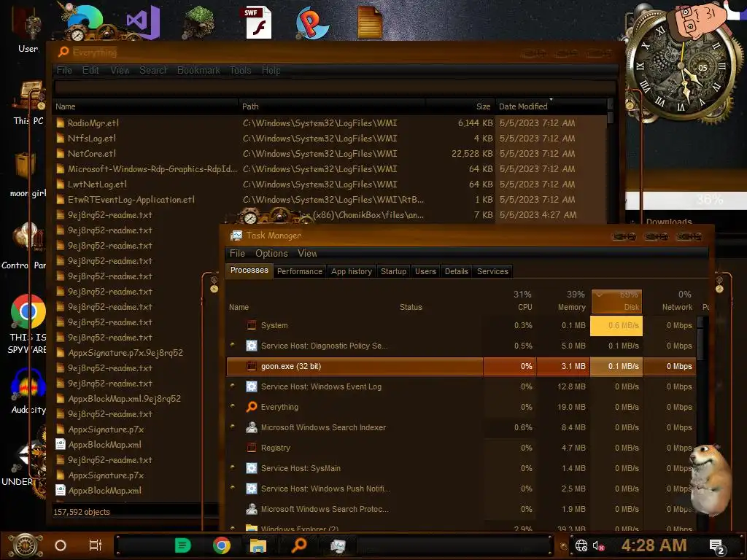The image size is (747, 560).
Task: Open the moon girl desktop folder
Action: [x=25, y=167]
